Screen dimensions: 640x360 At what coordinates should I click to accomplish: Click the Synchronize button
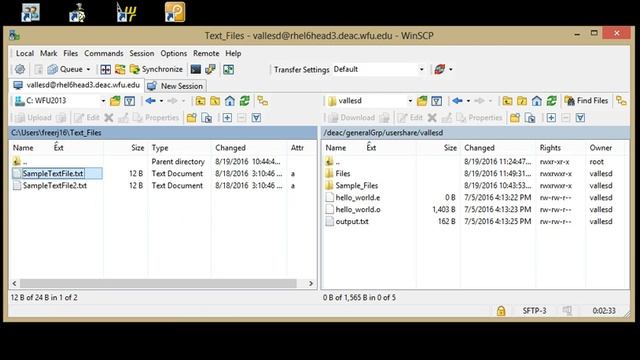click(x=156, y=69)
